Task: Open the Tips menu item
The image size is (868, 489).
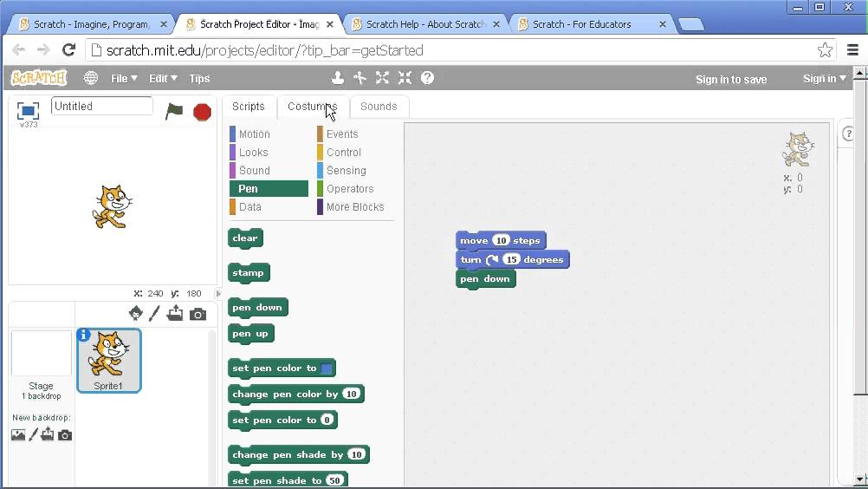Action: [x=199, y=79]
